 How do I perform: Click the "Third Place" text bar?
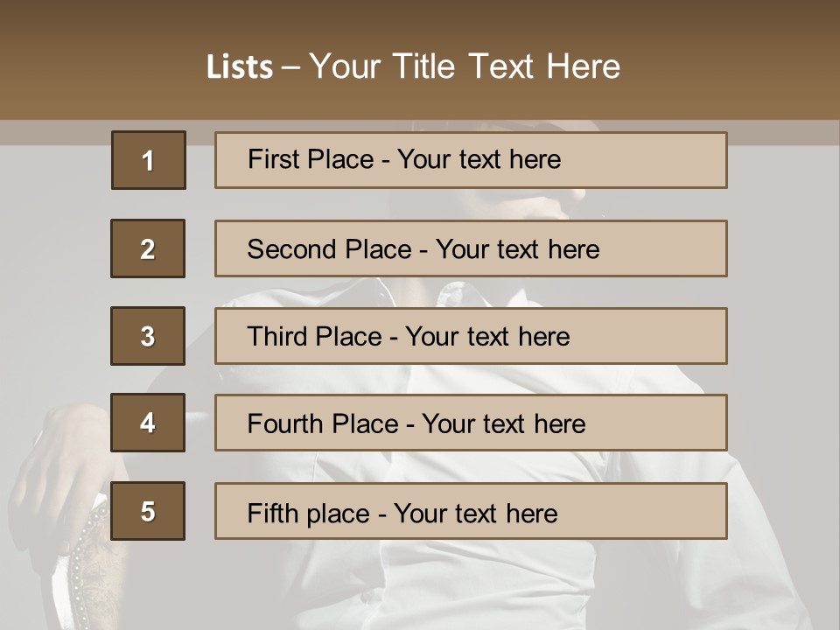tap(471, 336)
